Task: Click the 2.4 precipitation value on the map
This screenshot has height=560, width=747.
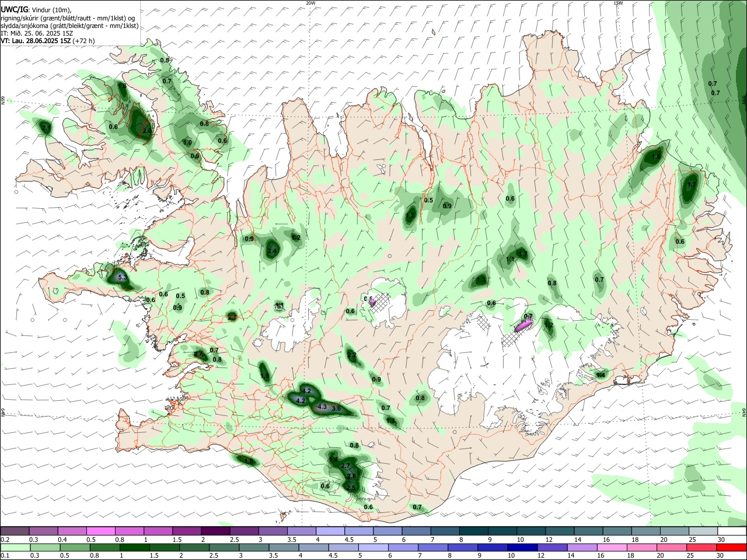Action: pos(272,251)
